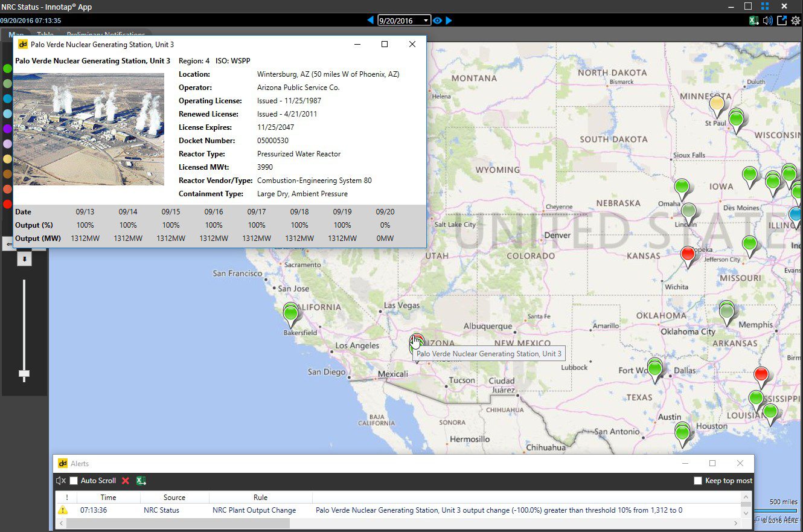This screenshot has height=532, width=803.
Task: Export alerts to Excel
Action: coord(141,481)
